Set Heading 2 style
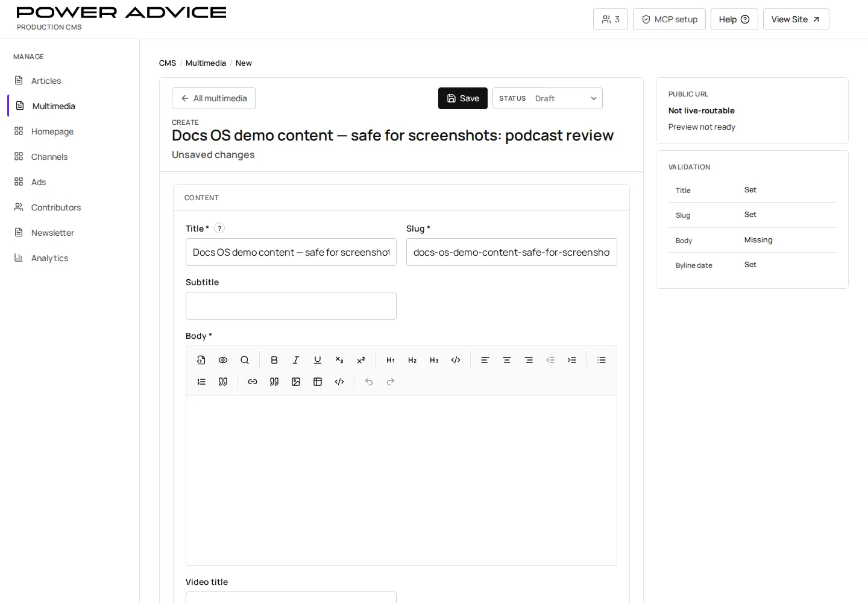 point(412,360)
